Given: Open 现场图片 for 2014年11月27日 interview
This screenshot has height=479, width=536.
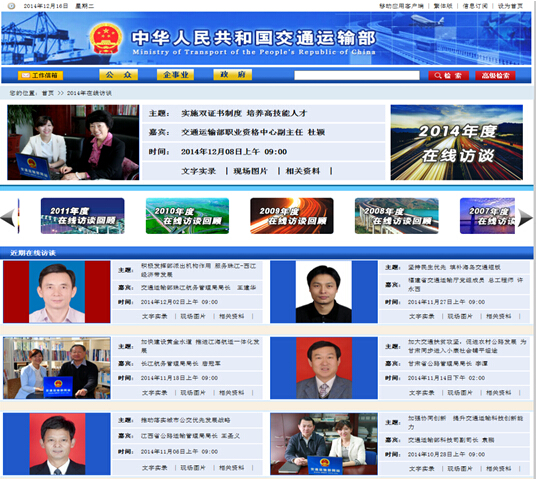Looking at the screenshot, I should 460,316.
